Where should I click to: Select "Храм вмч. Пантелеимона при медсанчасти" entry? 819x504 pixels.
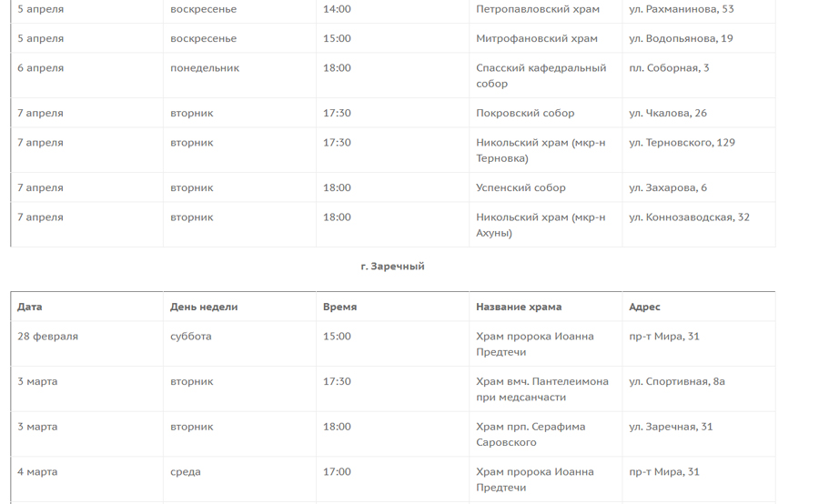coord(542,389)
